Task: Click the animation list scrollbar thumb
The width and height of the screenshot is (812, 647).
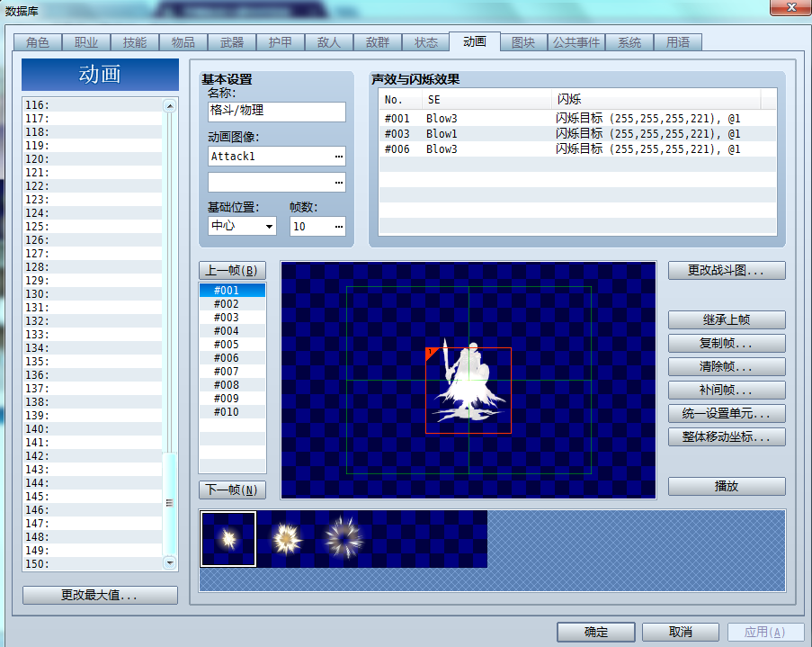Action: pyautogui.click(x=169, y=504)
